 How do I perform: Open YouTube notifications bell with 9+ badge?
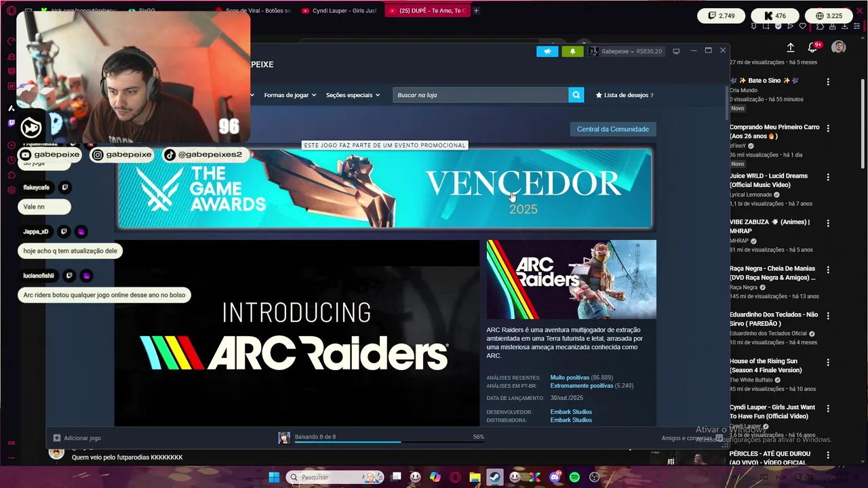(x=813, y=47)
